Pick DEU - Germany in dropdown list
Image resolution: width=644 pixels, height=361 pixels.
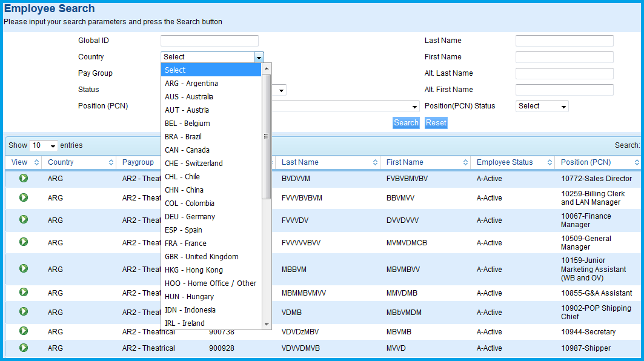click(x=190, y=217)
